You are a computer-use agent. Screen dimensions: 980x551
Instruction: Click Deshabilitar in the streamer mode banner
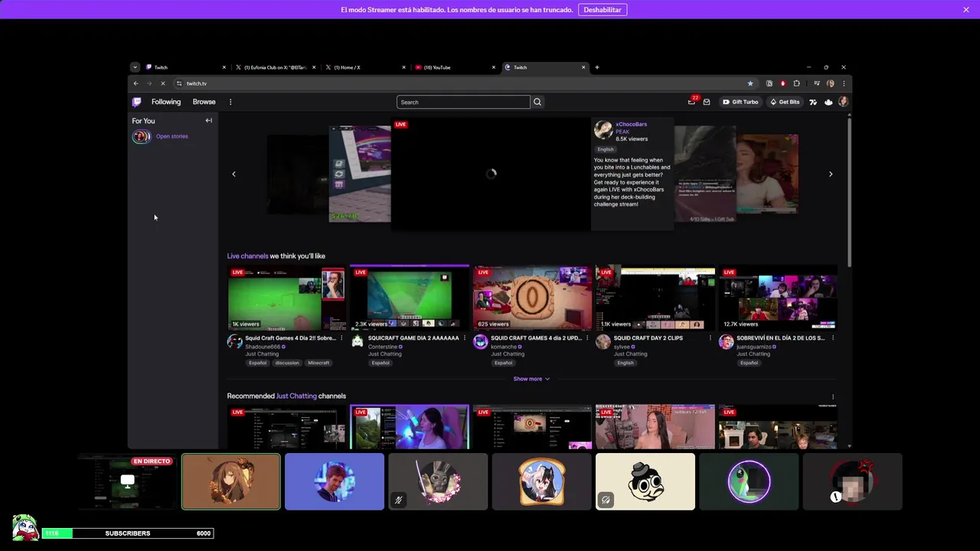pos(603,10)
